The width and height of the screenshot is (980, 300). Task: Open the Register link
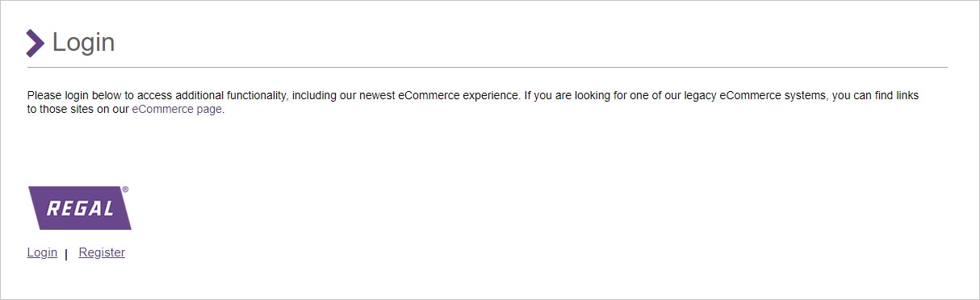[102, 252]
